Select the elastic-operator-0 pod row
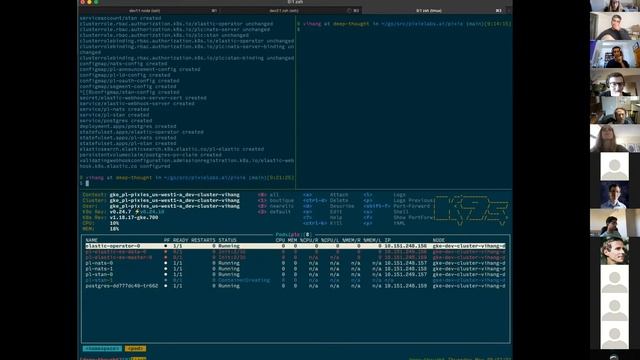Image resolution: width=640 pixels, height=360 pixels. click(295, 246)
